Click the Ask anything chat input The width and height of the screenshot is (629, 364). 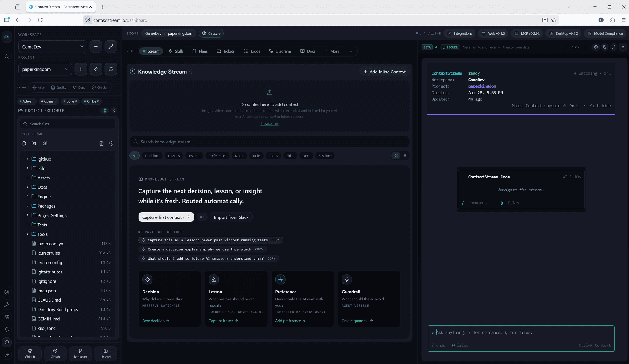tap(521, 332)
